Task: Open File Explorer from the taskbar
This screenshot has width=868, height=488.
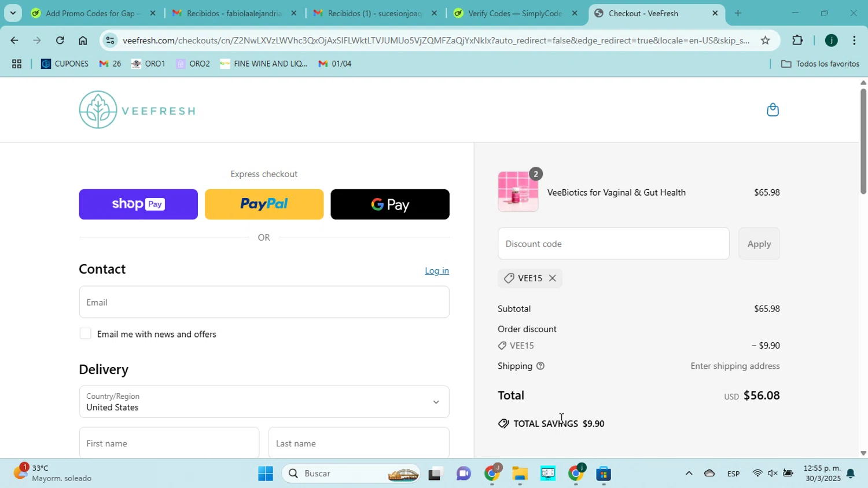Action: (520, 474)
